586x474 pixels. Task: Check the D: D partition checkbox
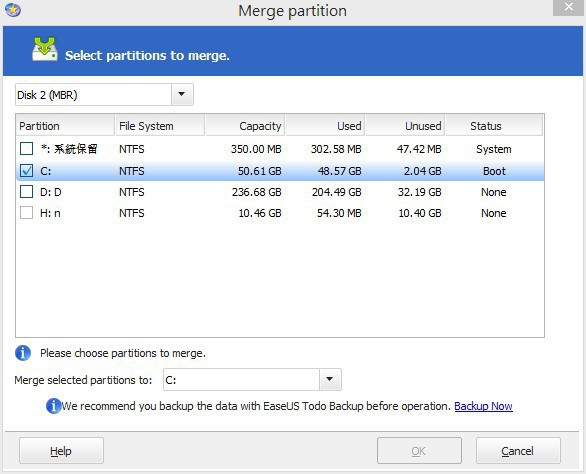[x=27, y=192]
